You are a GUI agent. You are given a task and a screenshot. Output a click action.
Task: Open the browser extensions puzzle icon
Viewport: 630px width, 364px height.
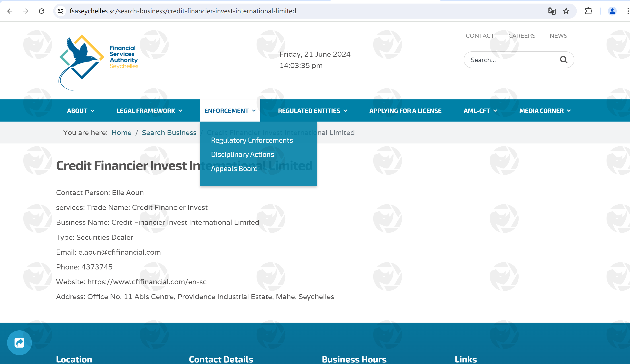[x=589, y=11]
